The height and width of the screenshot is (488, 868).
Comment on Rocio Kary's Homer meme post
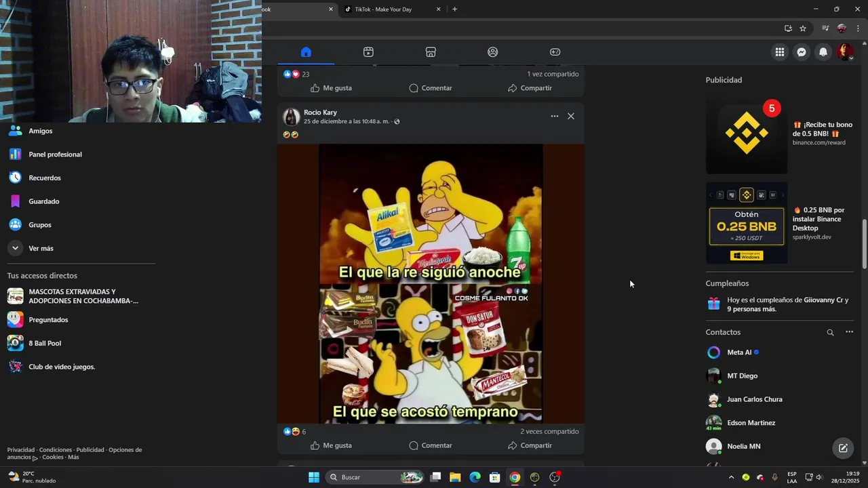[431, 445]
